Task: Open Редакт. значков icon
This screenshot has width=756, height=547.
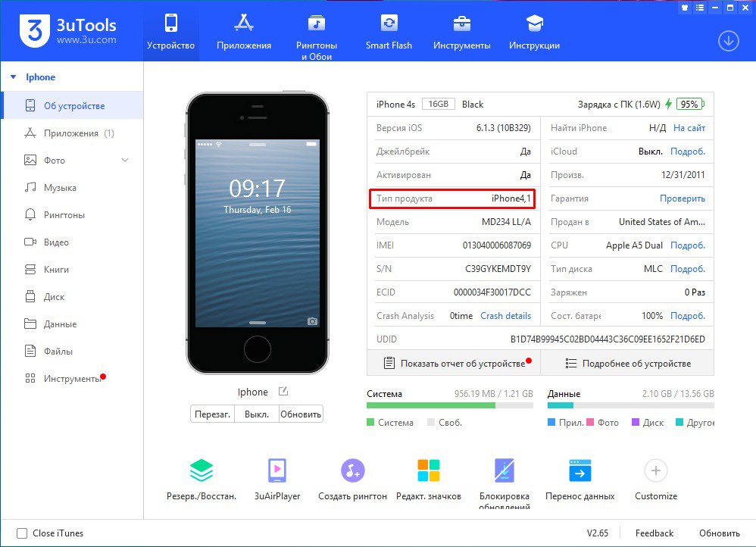Action: tap(429, 470)
